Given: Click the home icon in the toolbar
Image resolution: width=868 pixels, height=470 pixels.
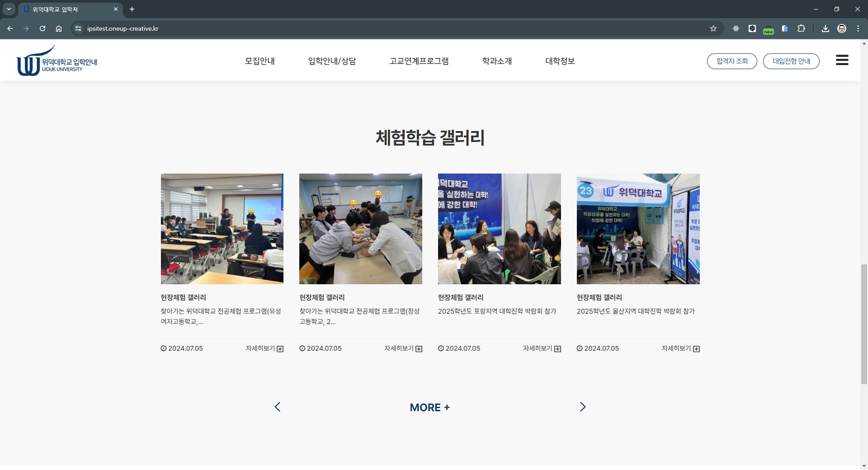Looking at the screenshot, I should tap(59, 28).
